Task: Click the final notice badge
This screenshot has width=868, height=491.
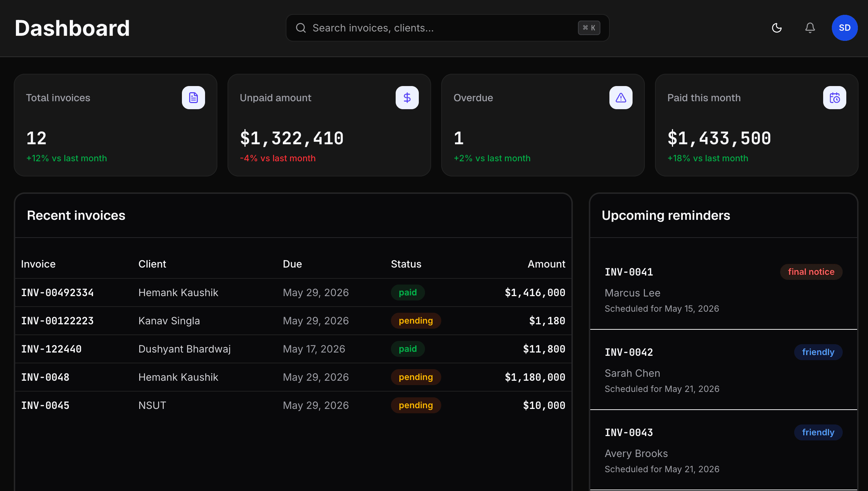Action: tap(811, 272)
